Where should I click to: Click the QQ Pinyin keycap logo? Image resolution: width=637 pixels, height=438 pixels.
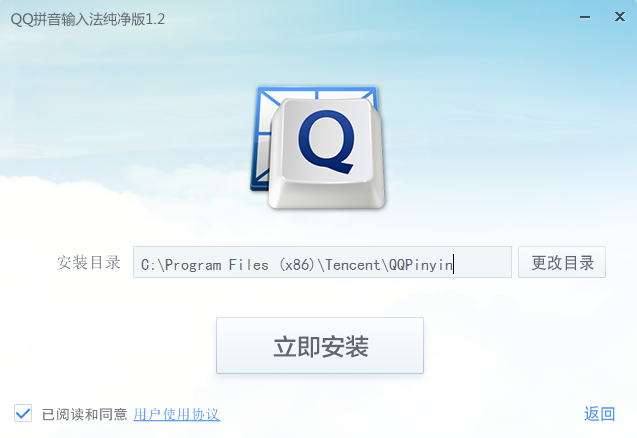pyautogui.click(x=318, y=148)
